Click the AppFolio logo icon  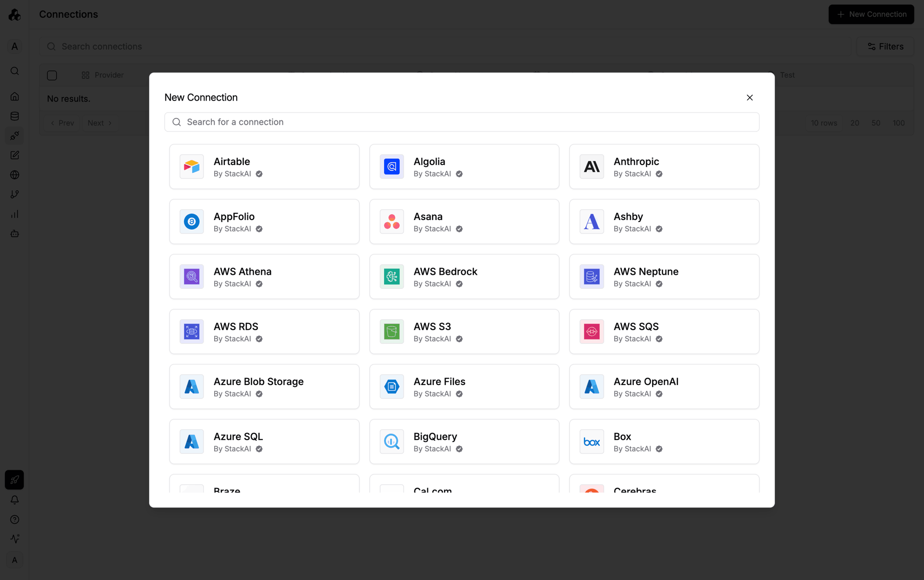192,221
